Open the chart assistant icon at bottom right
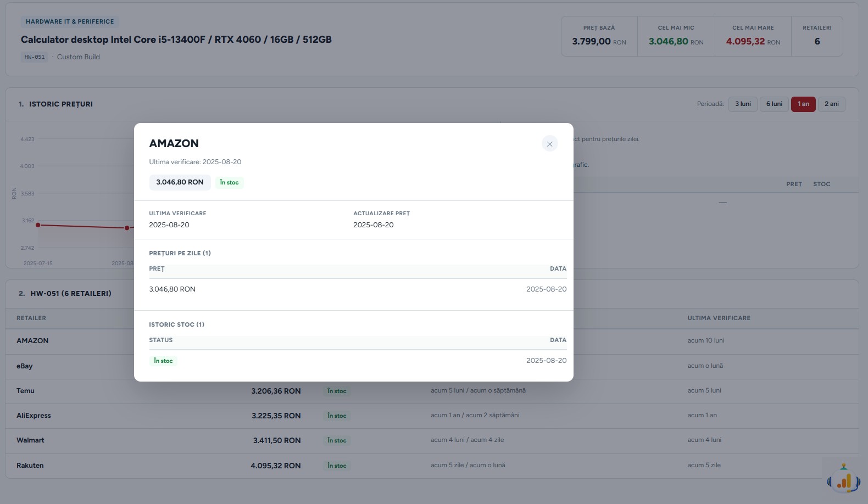Screen dimensions: 868x504 click(843, 478)
